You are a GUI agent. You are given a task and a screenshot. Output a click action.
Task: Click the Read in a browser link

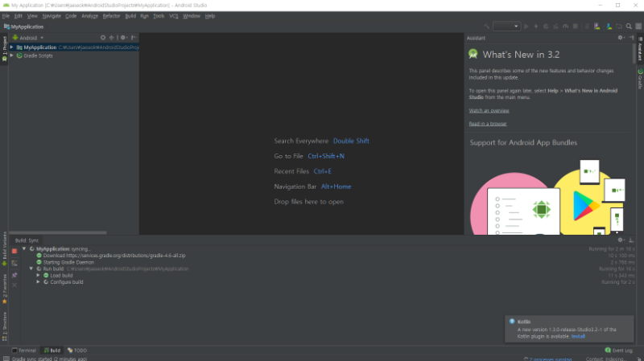coord(488,124)
